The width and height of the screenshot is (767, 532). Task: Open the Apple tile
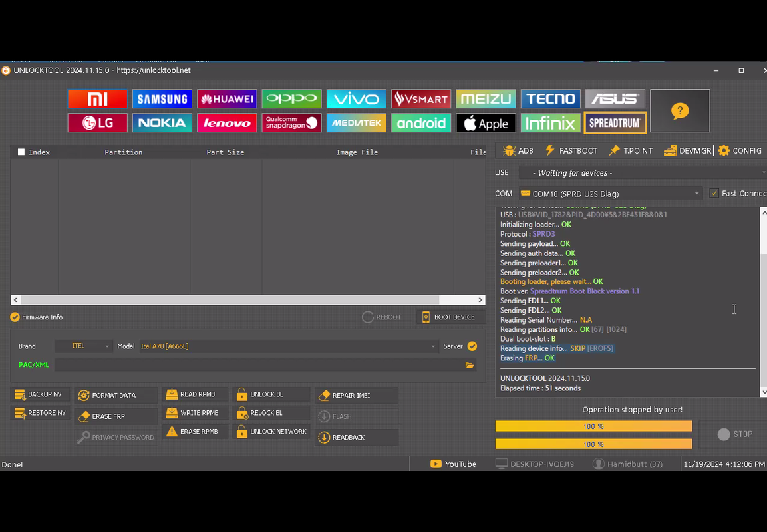click(x=486, y=123)
